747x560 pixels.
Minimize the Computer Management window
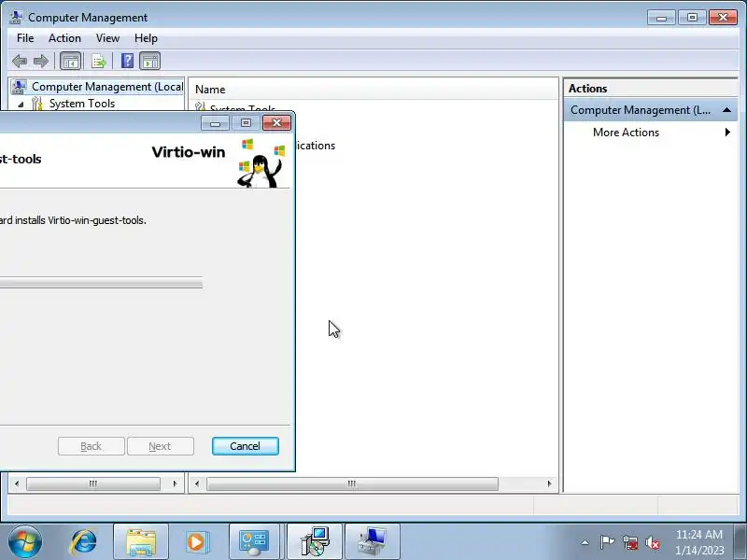click(661, 18)
